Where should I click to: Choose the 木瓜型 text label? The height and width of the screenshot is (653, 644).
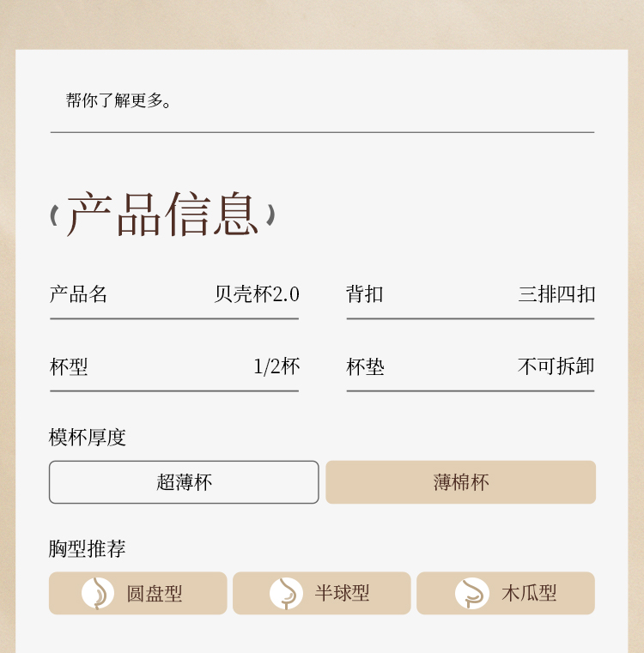pyautogui.click(x=529, y=594)
